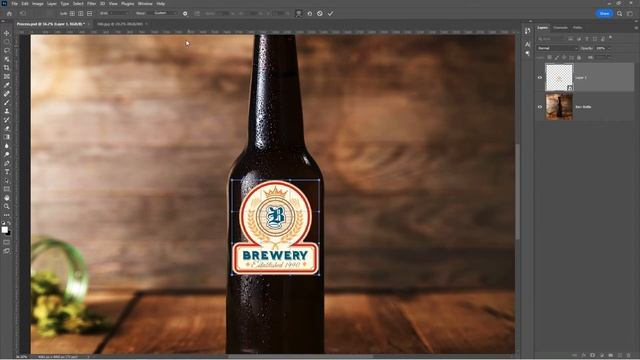This screenshot has height=360, width=640.
Task: Hide Layer 1 with its eye icon
Action: tap(540, 78)
